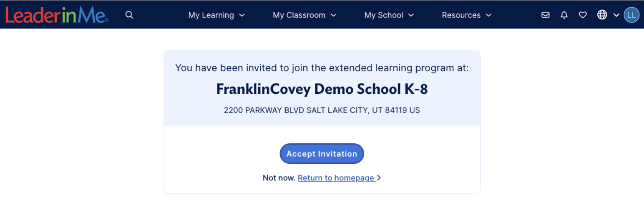Expand the My School chevron

[411, 15]
